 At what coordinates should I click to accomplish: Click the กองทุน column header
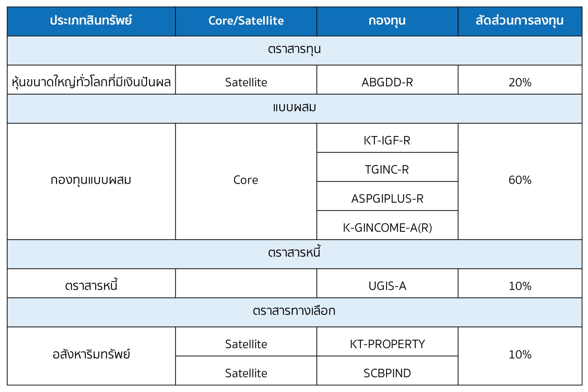click(387, 21)
